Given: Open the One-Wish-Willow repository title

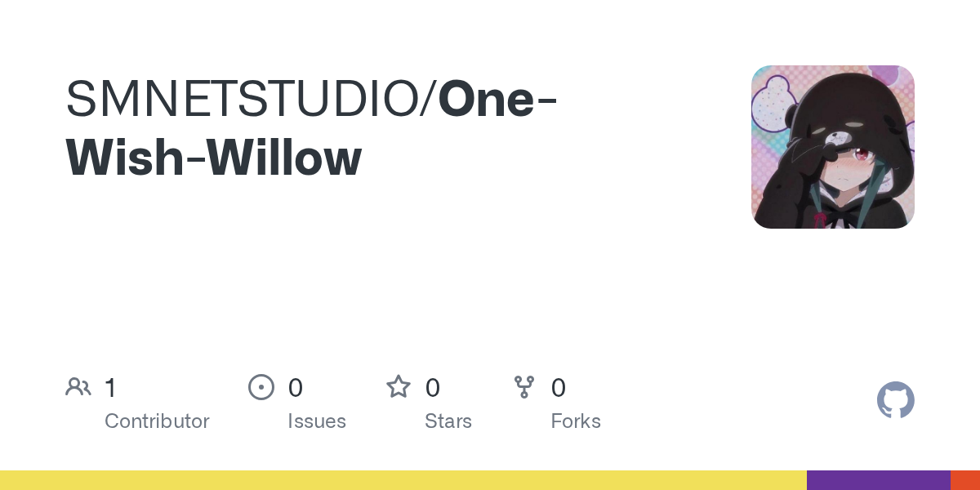Looking at the screenshot, I should (x=312, y=129).
